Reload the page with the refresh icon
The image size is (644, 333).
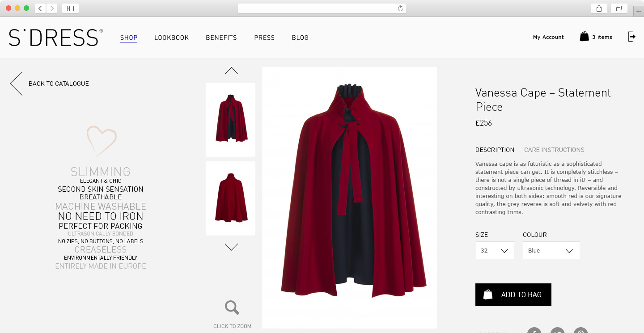[x=400, y=8]
